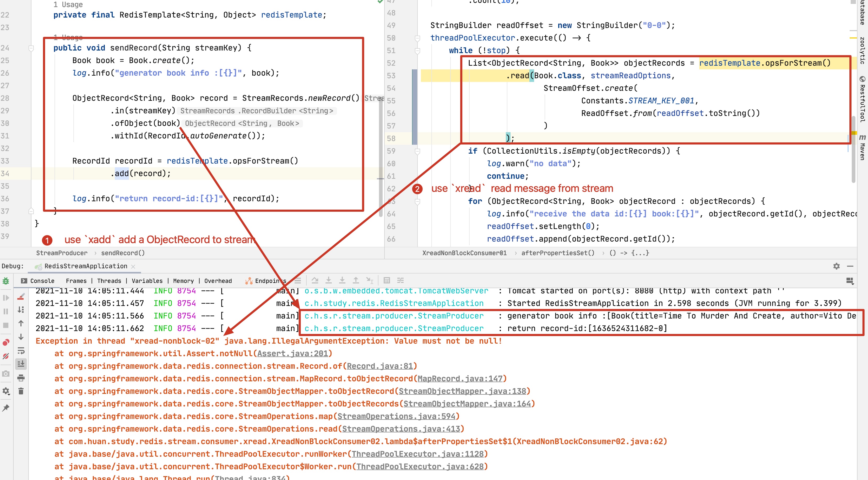Close the RedisStreamApplication debug tab
The height and width of the screenshot is (480, 868).
coord(133,266)
